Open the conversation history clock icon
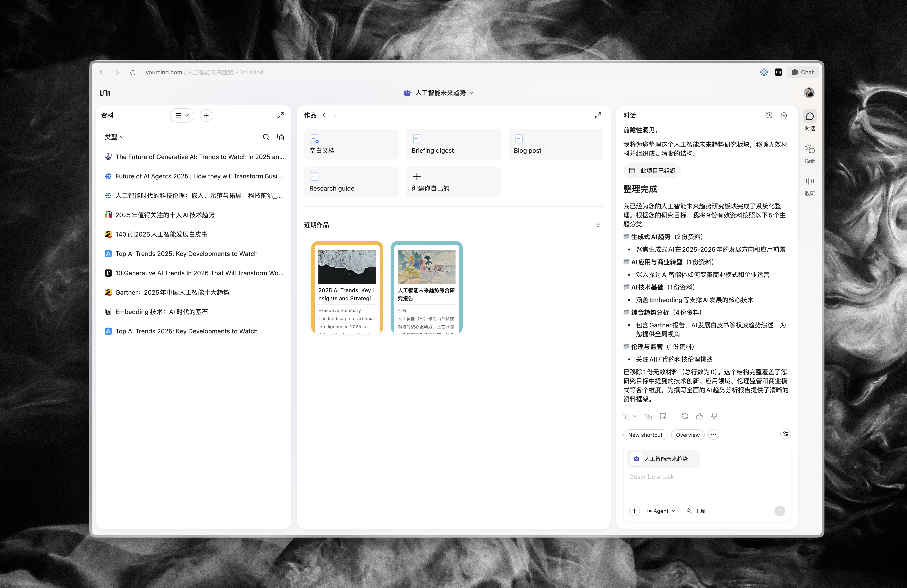This screenshot has height=588, width=907. (769, 115)
